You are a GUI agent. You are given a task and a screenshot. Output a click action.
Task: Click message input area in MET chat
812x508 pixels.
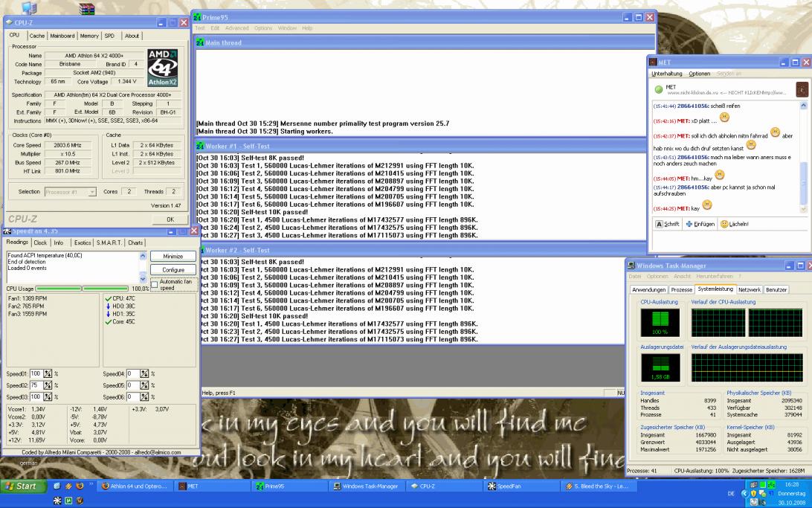click(x=729, y=241)
